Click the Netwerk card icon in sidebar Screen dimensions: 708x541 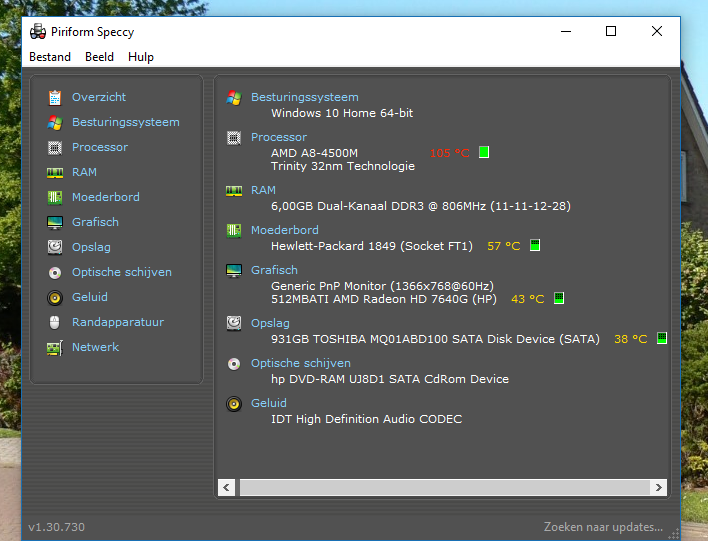pos(55,348)
